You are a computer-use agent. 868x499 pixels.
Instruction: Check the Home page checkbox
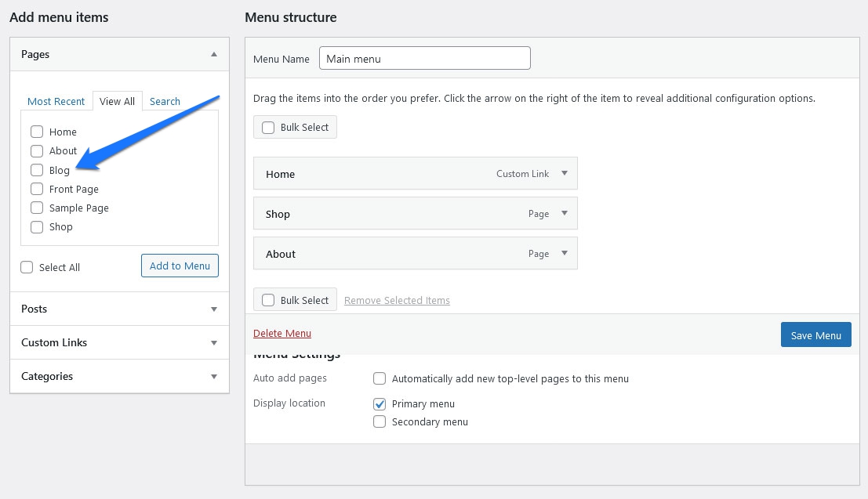(37, 132)
